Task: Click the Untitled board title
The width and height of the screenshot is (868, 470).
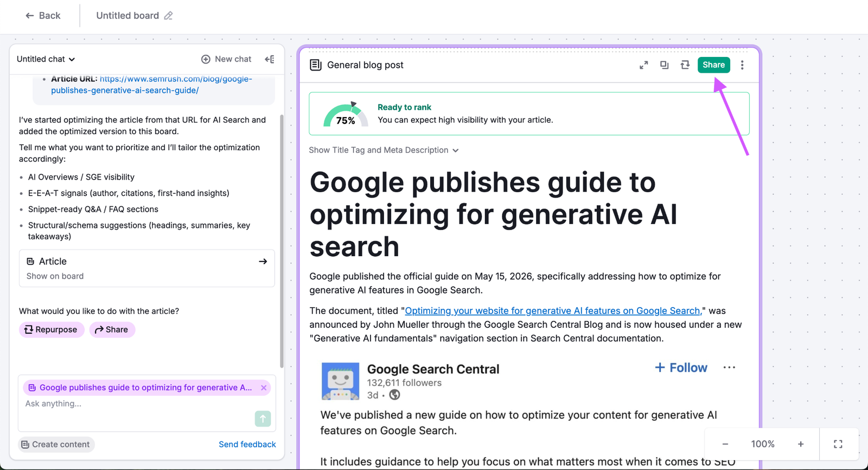Action: pyautogui.click(x=127, y=16)
